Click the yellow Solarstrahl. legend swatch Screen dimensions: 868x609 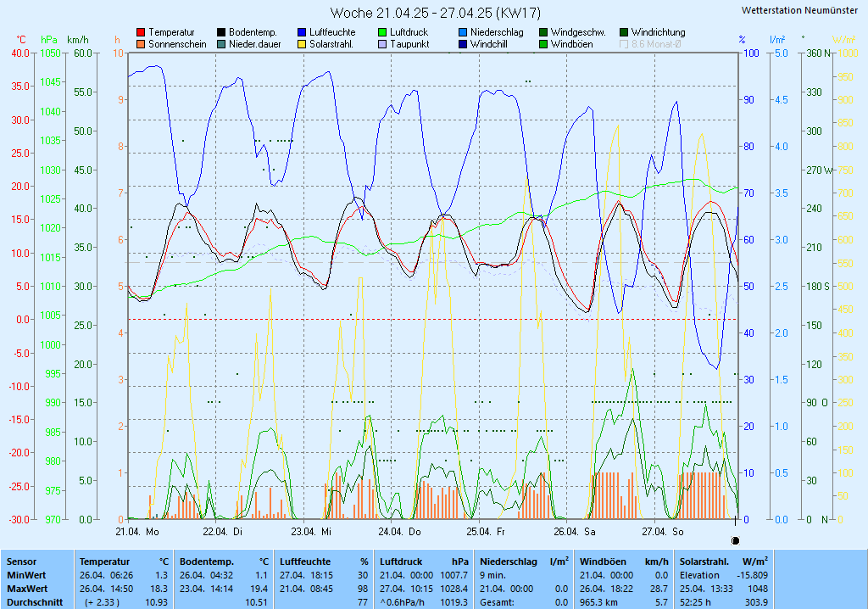coord(302,44)
